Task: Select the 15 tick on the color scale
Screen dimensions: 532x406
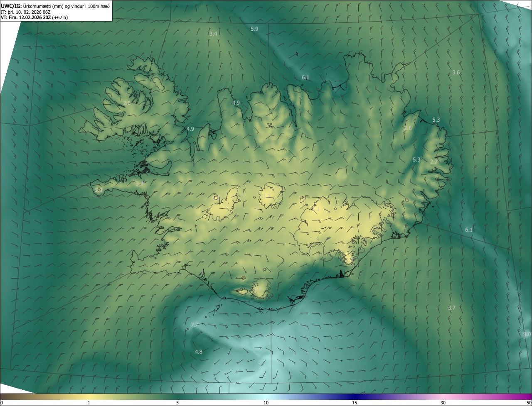Action: click(355, 403)
